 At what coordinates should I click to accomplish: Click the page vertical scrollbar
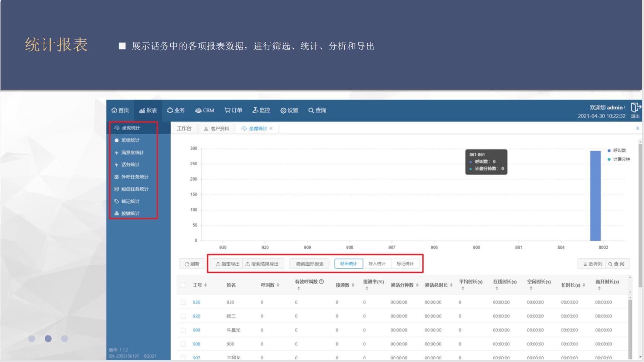coord(640,216)
